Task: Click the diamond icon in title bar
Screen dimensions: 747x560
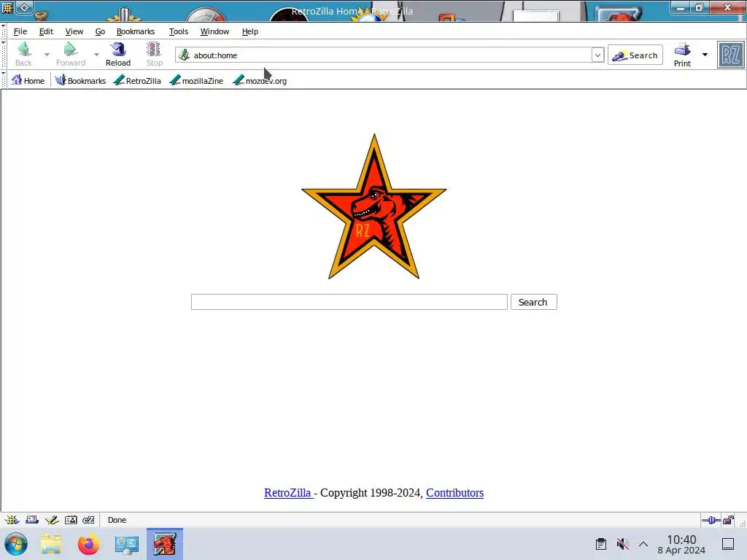Action: [24, 7]
